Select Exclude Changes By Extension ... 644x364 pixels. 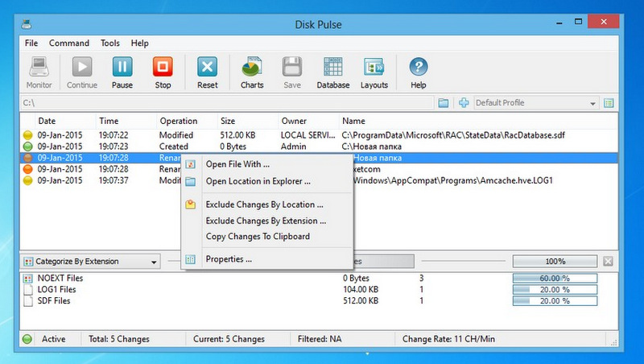click(x=267, y=221)
